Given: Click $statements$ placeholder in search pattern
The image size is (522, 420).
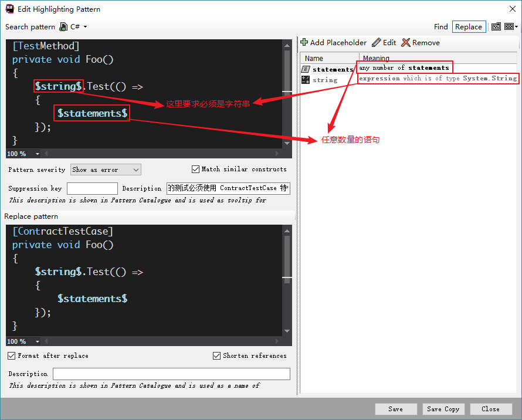Looking at the screenshot, I should (92, 113).
